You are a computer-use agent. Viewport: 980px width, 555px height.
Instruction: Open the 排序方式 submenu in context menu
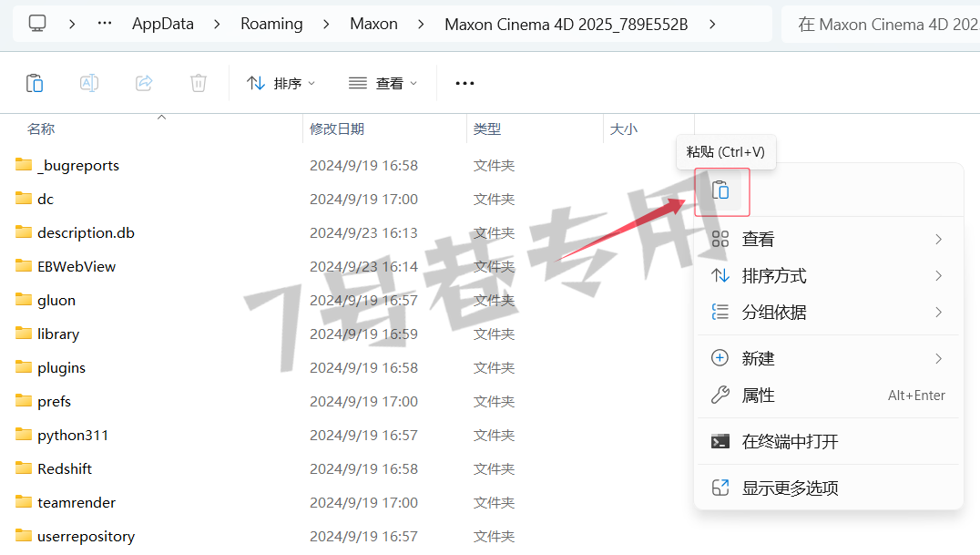click(828, 275)
